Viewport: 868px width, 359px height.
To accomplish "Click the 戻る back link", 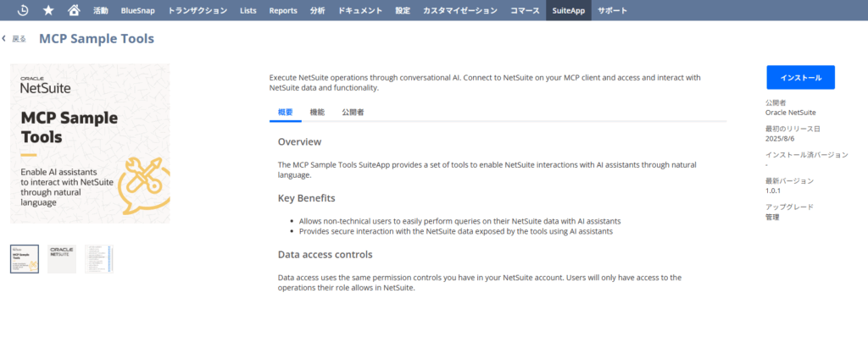I will [19, 39].
